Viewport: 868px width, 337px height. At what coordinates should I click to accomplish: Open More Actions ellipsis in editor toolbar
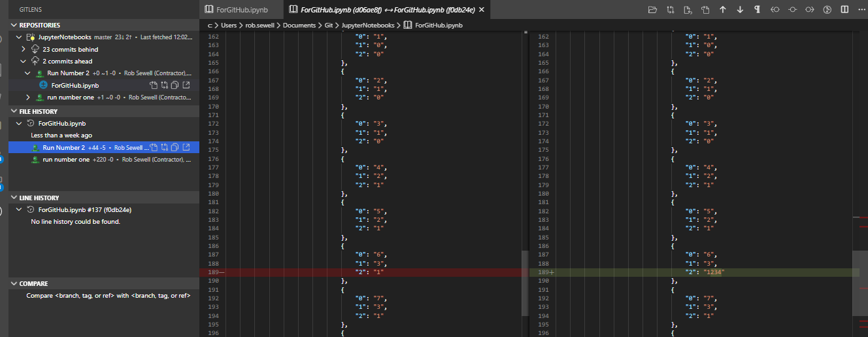pos(861,10)
